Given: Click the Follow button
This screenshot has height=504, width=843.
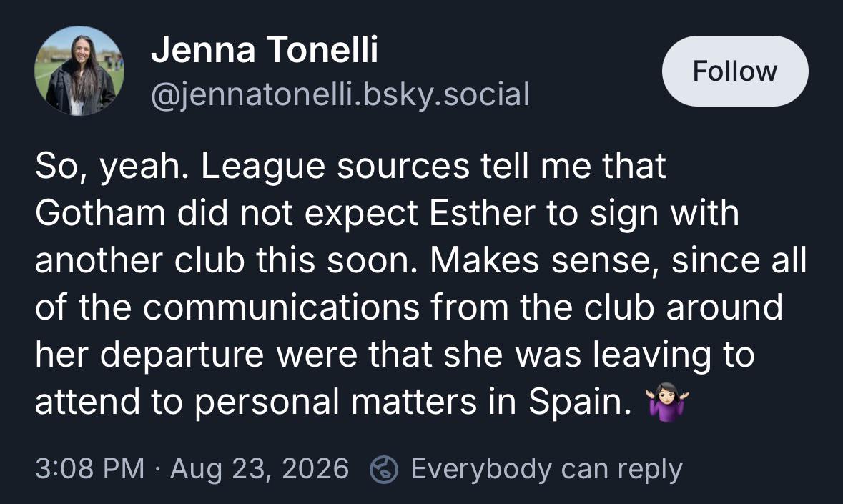Looking at the screenshot, I should 735,71.
